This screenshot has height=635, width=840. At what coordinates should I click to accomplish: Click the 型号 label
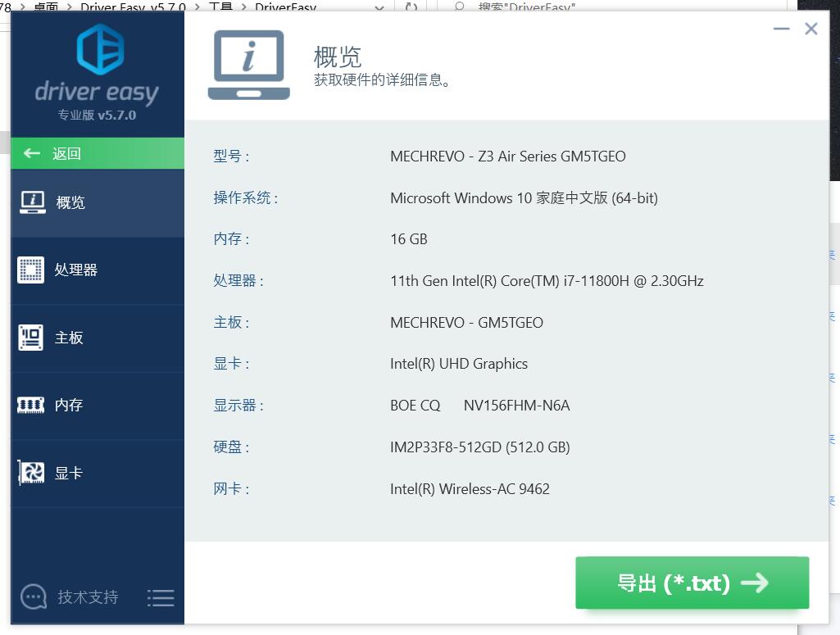[231, 156]
